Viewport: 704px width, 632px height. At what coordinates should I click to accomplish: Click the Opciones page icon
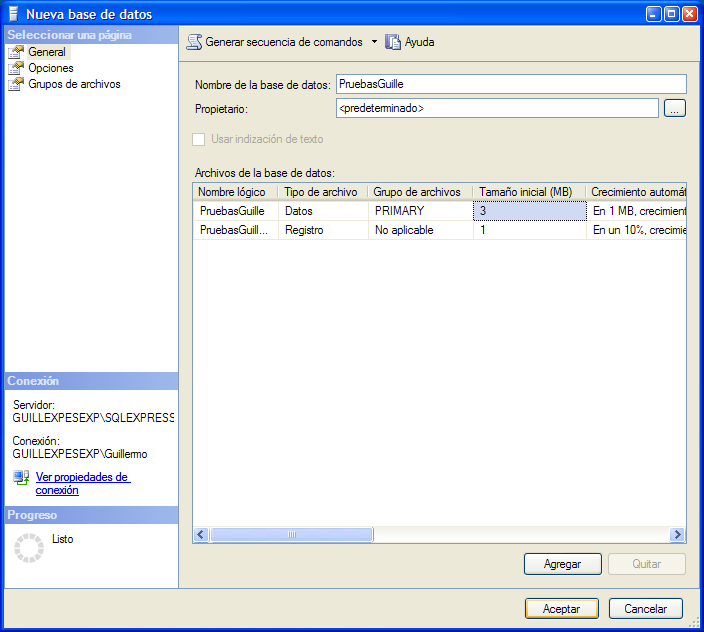[16, 68]
